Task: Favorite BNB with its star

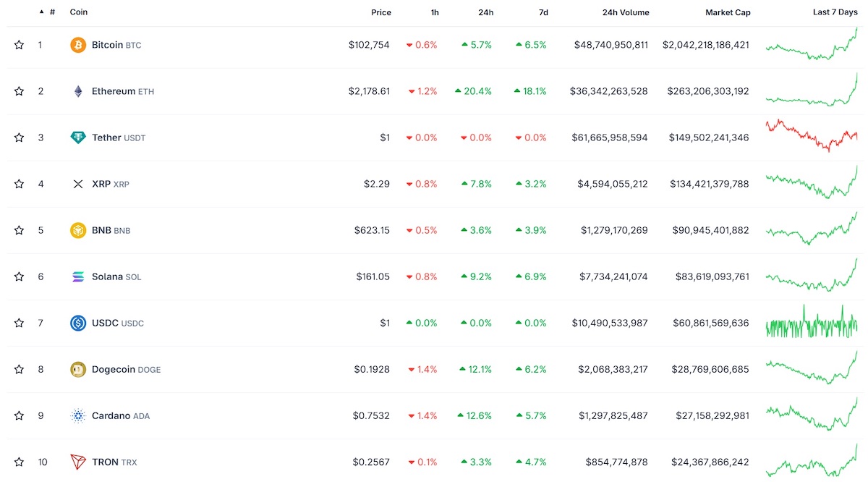Action: coord(19,230)
